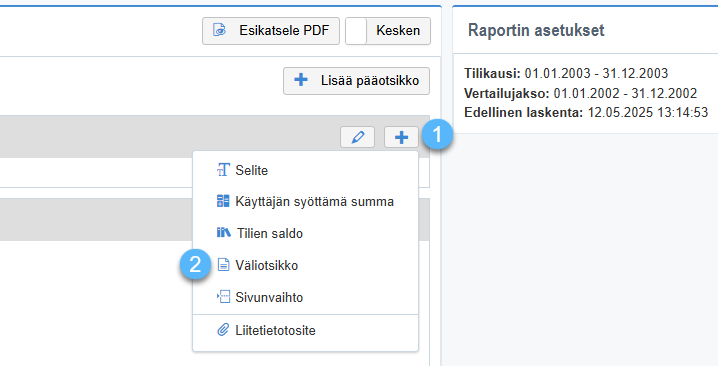Open Esikatsele PDF preview
This screenshot has height=366, width=718.
click(x=271, y=31)
